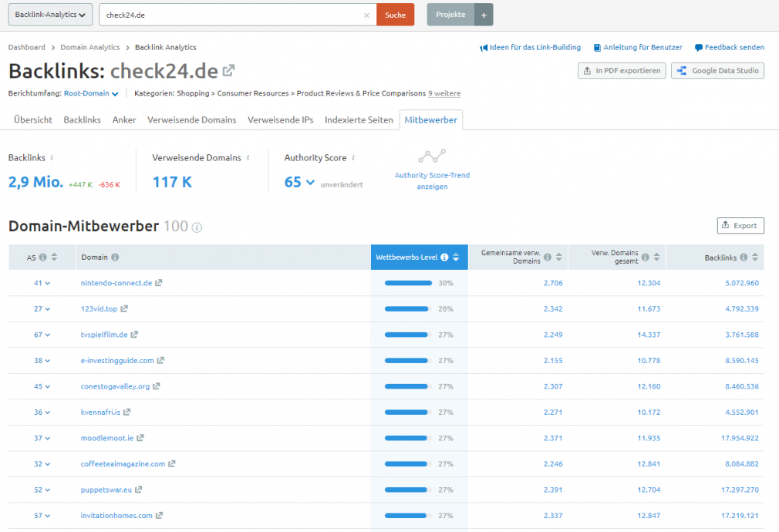
Task: Open external link icon for conestogavalley.org
Action: (156, 386)
